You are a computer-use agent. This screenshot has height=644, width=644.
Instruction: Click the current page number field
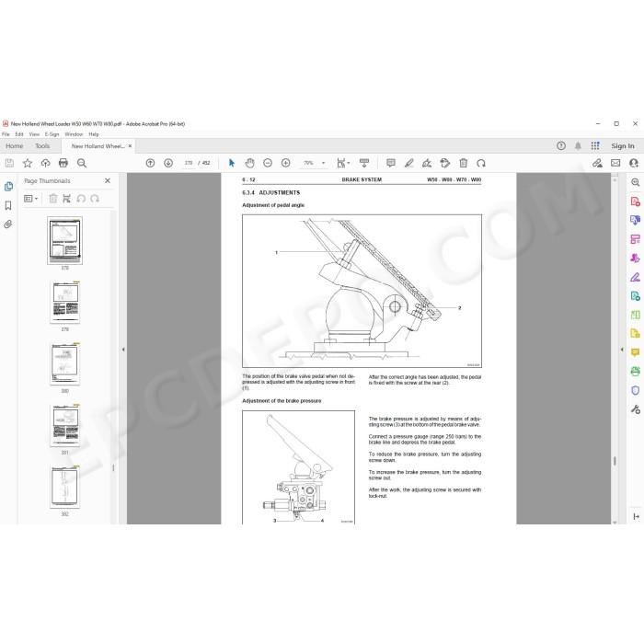(x=189, y=163)
